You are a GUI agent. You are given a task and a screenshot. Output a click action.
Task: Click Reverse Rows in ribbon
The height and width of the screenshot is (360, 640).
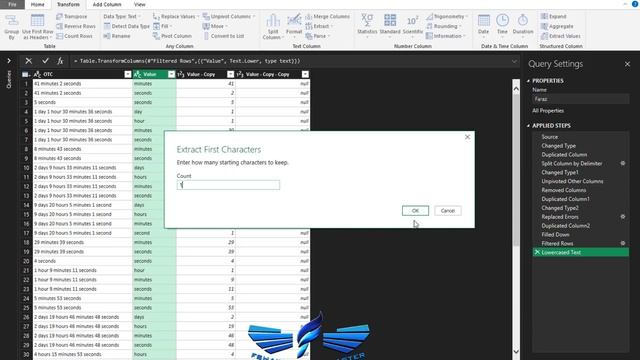[x=76, y=26]
